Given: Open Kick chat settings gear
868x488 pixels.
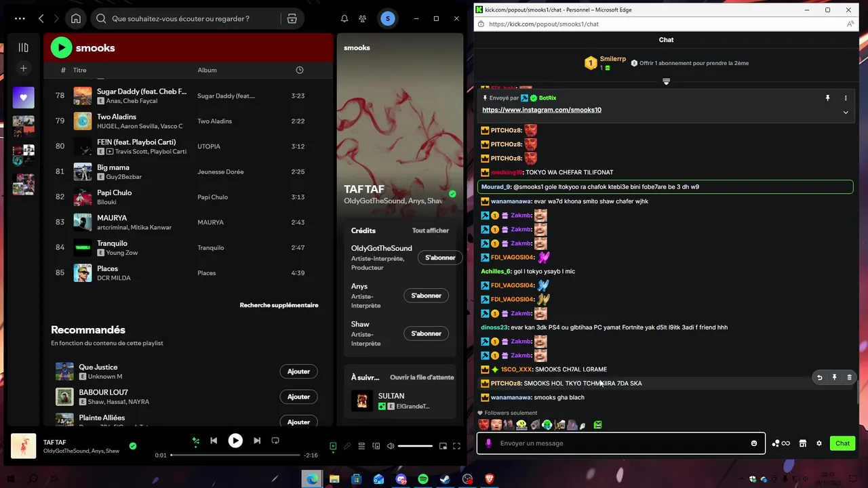Looking at the screenshot, I should click(x=819, y=443).
